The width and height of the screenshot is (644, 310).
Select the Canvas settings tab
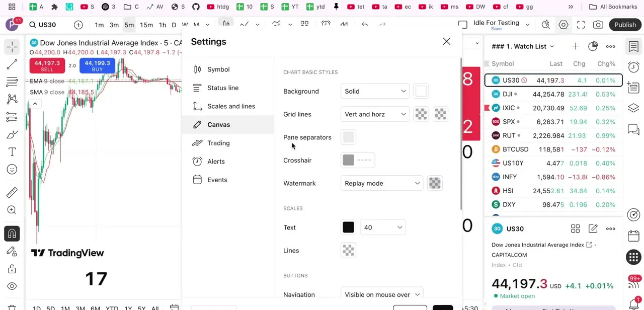pyautogui.click(x=227, y=125)
